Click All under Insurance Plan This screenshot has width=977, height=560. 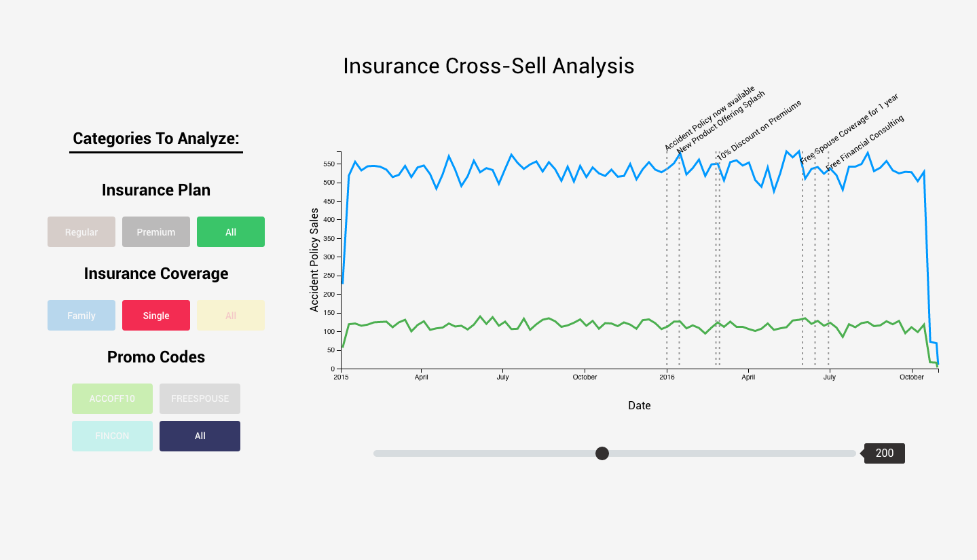(x=231, y=232)
